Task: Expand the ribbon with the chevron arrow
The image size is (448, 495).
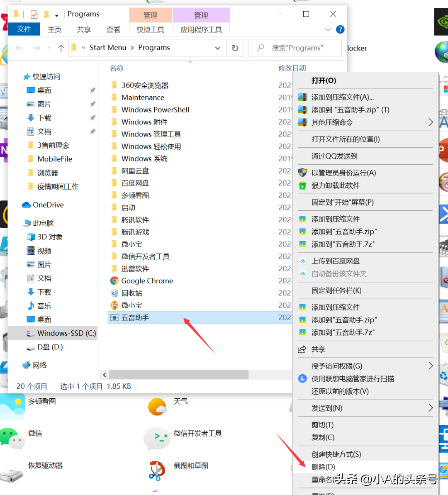Action: (328, 30)
